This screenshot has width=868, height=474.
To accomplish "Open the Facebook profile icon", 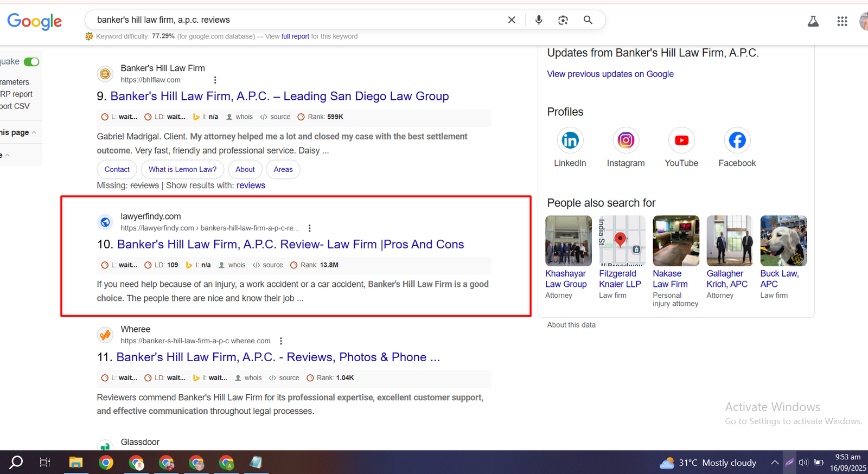I will (737, 140).
